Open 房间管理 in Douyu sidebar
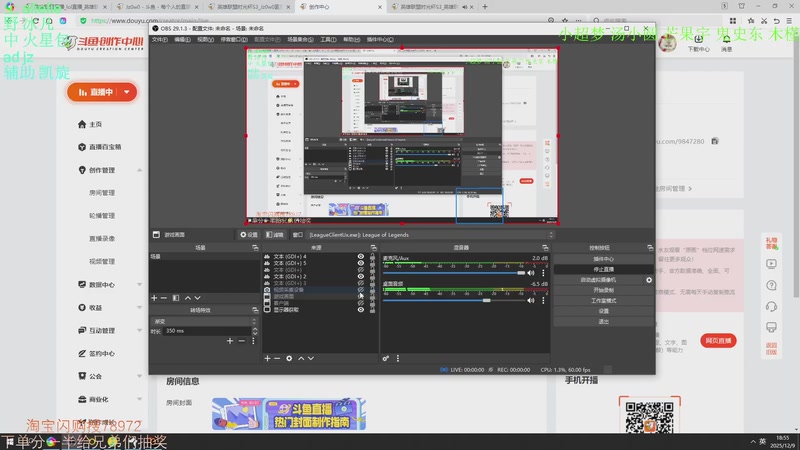Viewport: 800px width, 450px height. point(102,193)
